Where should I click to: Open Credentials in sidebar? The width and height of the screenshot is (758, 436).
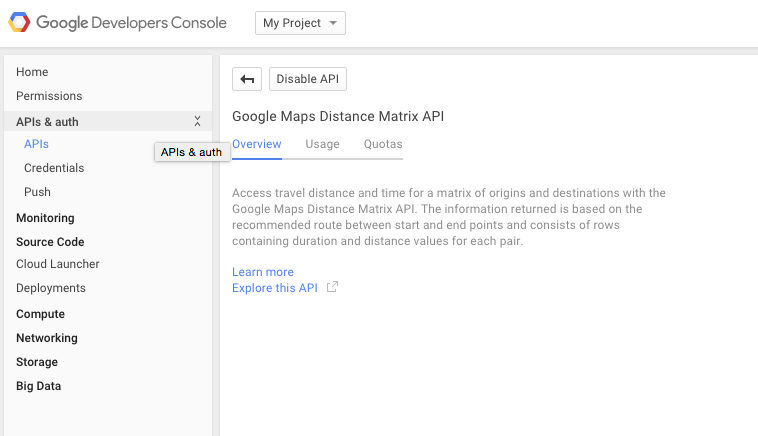54,168
